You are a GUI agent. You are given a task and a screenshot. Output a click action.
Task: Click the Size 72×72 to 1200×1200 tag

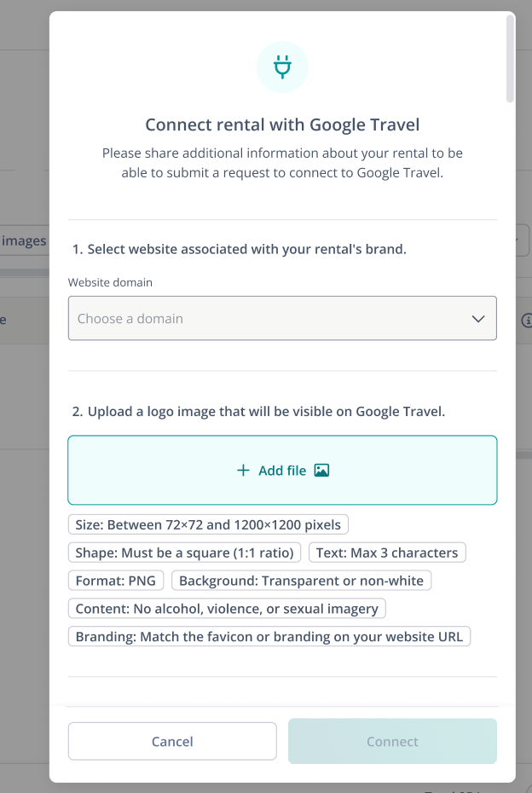[x=208, y=524]
